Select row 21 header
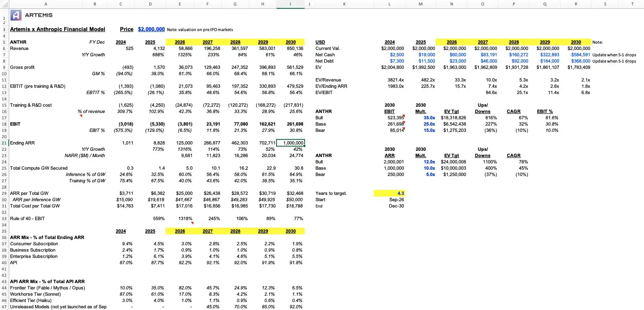The width and height of the screenshot is (644, 310). pos(4,143)
